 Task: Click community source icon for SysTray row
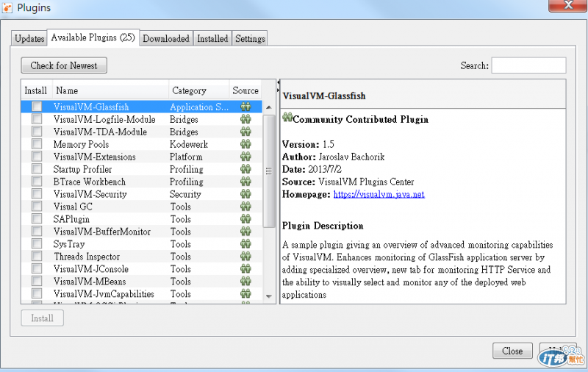pos(245,244)
